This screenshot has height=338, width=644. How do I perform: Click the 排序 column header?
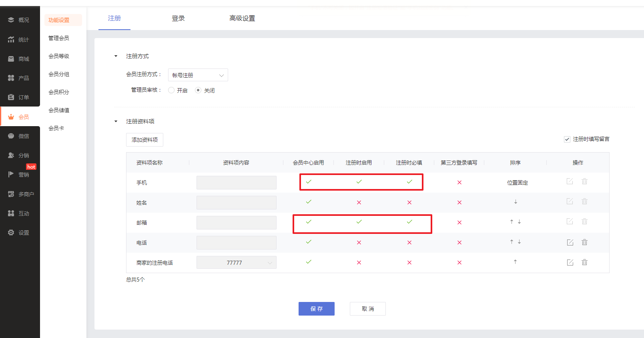click(x=515, y=163)
